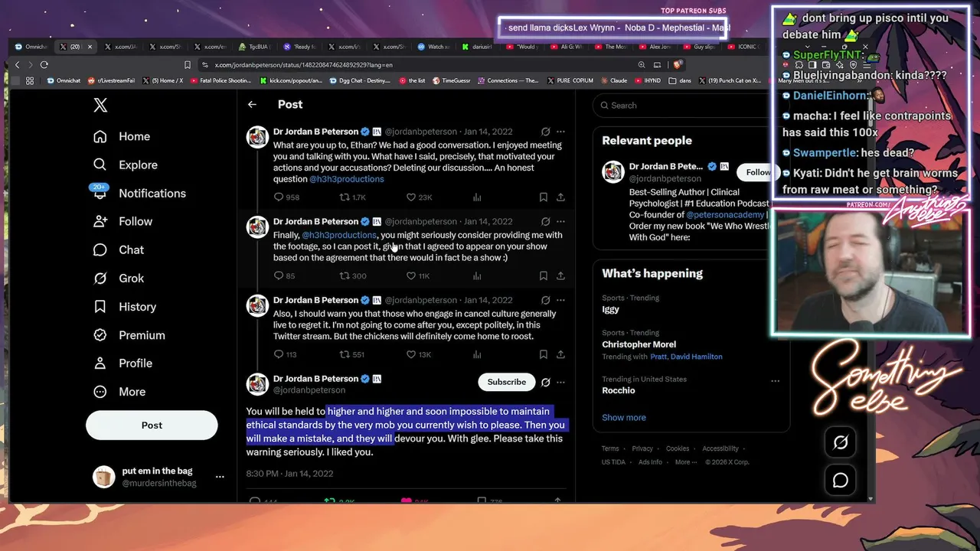
Task: Repost the 'What are you up to, Ethan' post
Action: click(345, 197)
